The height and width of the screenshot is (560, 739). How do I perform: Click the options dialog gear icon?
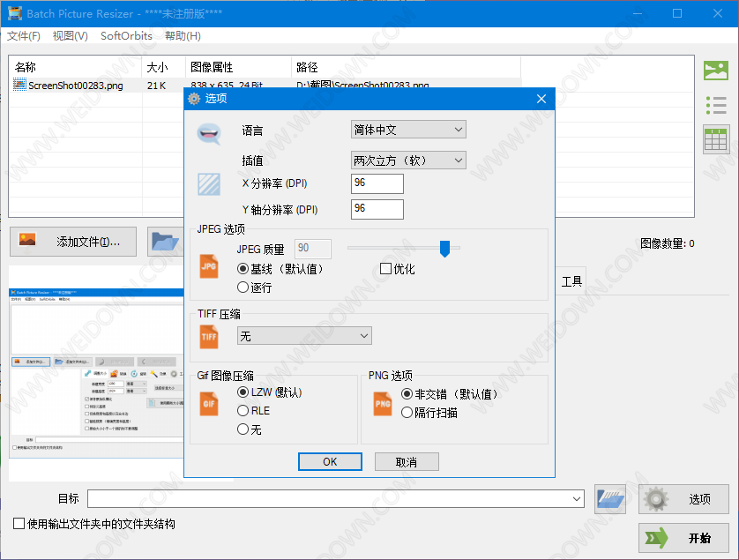pos(194,99)
